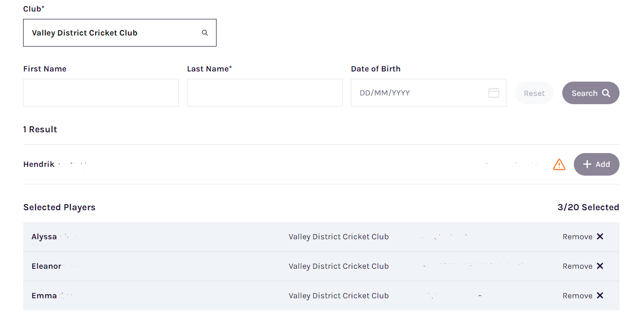Screen dimensions: 644x319
Task: Open the Date of Birth calendar icon
Action: 494,93
